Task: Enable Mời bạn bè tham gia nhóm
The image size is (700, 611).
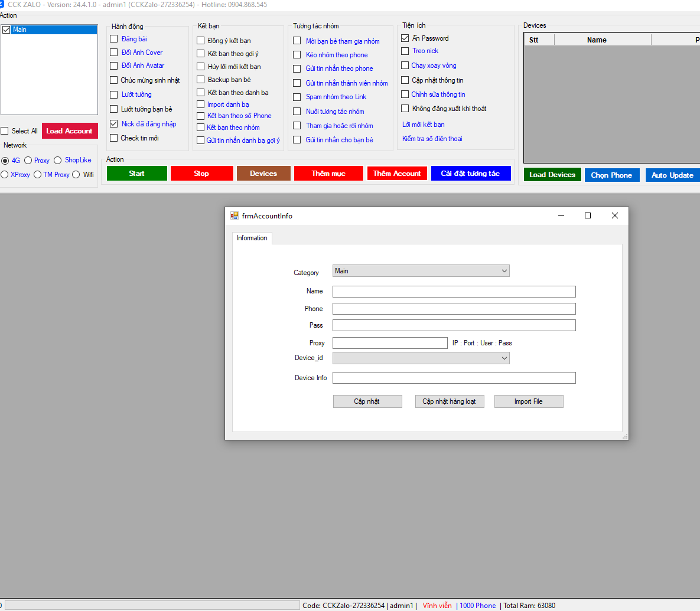Action: (x=297, y=41)
